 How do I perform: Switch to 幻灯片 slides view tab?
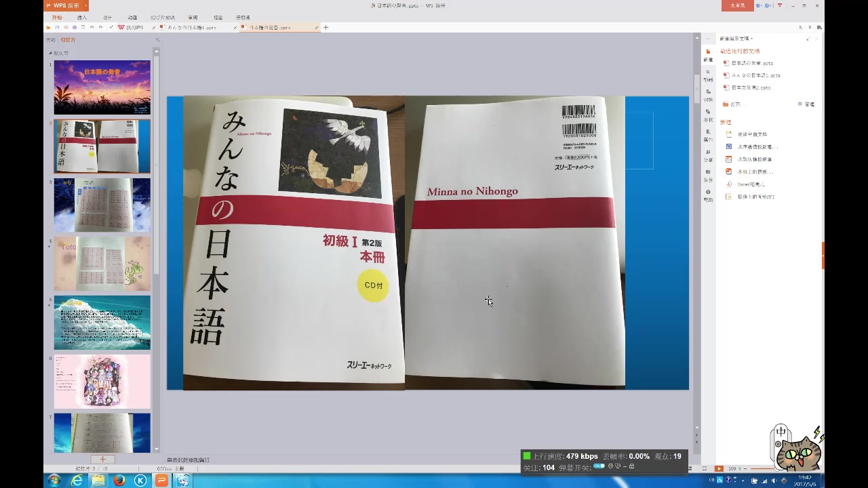(68, 40)
